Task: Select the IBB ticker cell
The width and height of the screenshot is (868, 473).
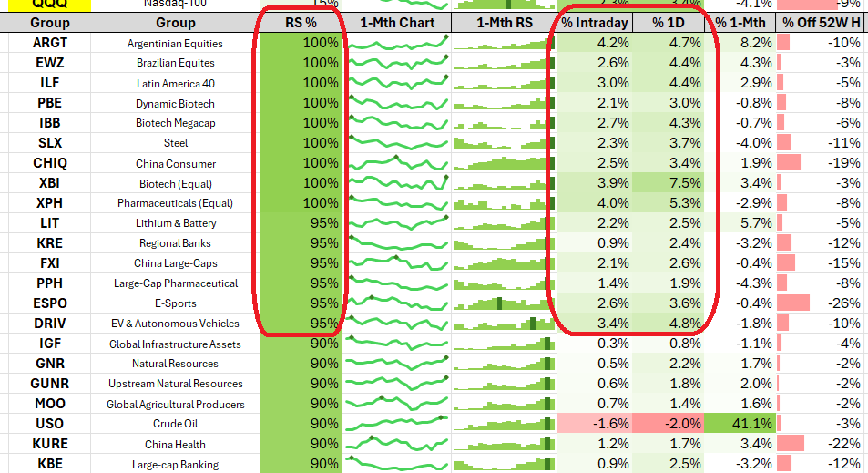Action: pos(50,123)
